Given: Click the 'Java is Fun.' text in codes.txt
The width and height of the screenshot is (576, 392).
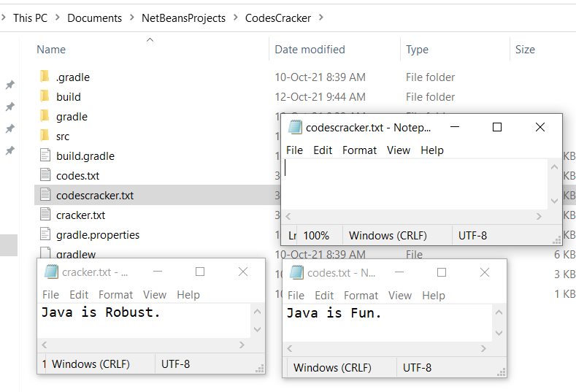Looking at the screenshot, I should click(x=334, y=313).
